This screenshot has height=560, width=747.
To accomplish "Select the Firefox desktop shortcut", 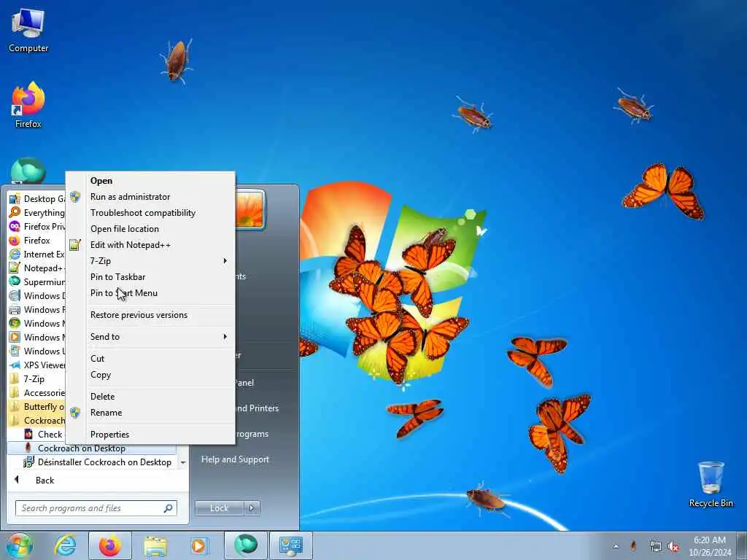I will pyautogui.click(x=28, y=106).
